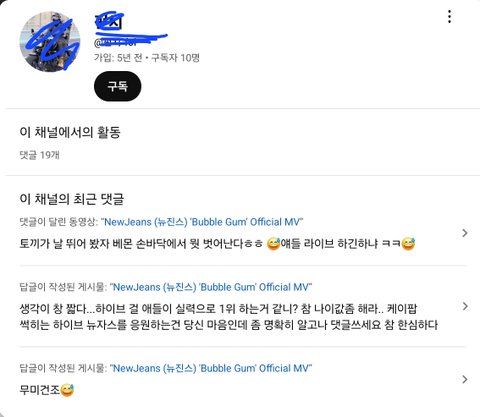Open the three-dot more options menu
Screen dimensions: 480x417
click(x=449, y=16)
